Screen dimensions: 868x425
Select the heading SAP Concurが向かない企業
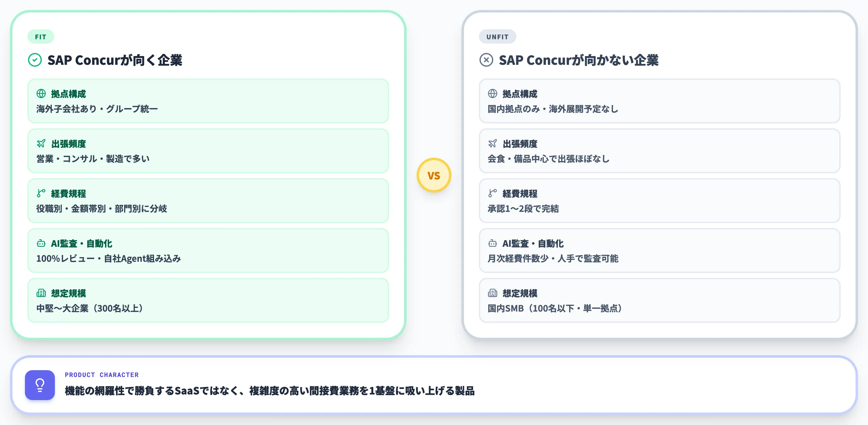pos(579,60)
